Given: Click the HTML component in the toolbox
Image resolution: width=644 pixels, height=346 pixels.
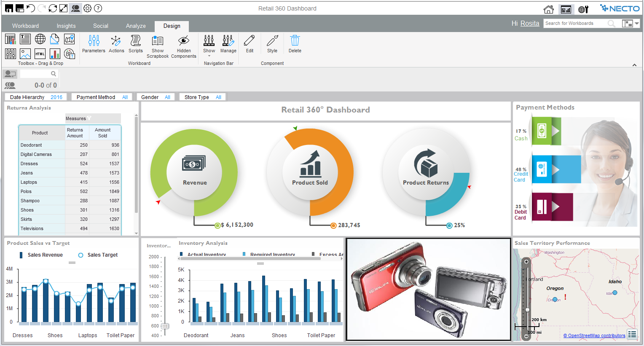Looking at the screenshot, I should point(40,54).
